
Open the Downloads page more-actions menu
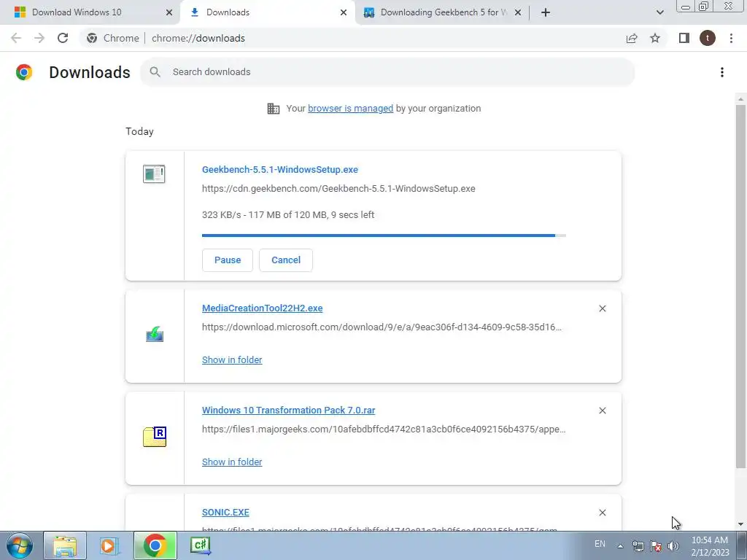pos(722,72)
